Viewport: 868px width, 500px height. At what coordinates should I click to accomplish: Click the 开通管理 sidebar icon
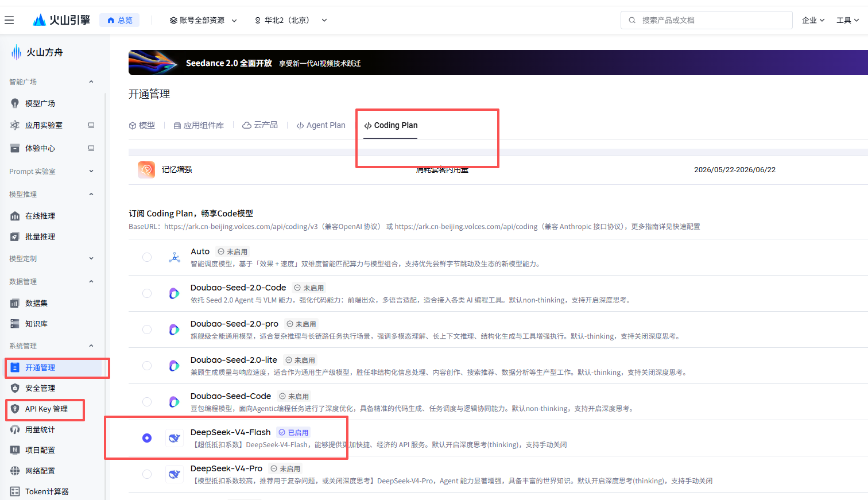pos(15,367)
